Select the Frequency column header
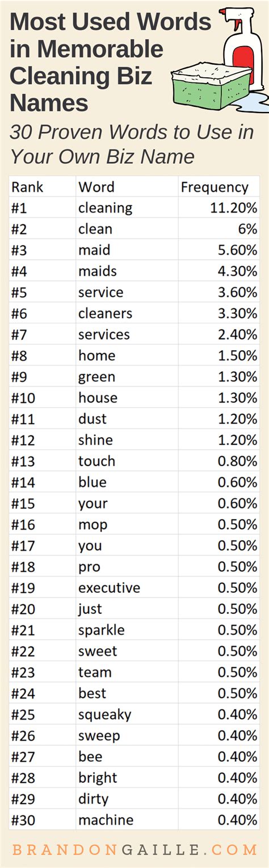 pos(215,187)
